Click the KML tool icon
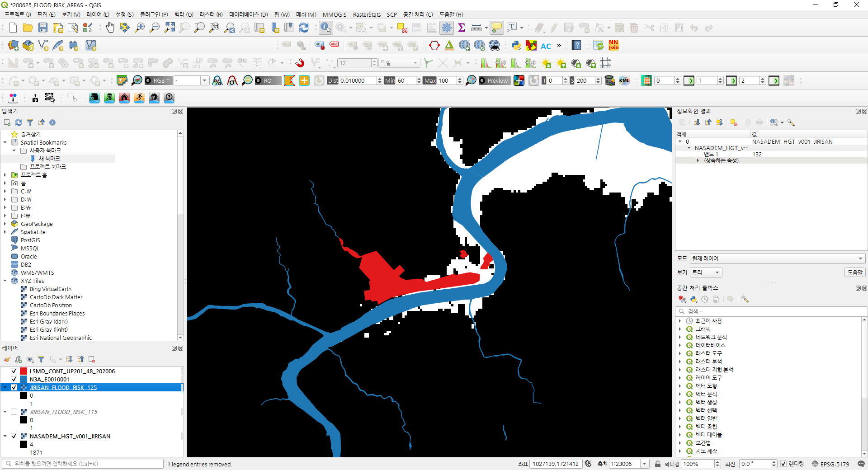Image resolution: width=868 pixels, height=470 pixels. 624,80
